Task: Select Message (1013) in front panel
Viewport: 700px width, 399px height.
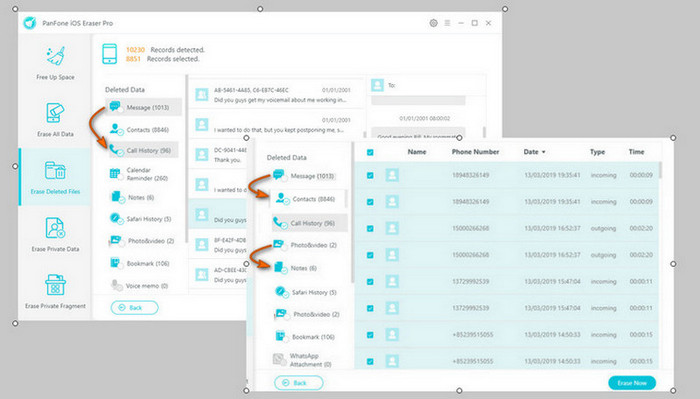Action: tap(304, 176)
